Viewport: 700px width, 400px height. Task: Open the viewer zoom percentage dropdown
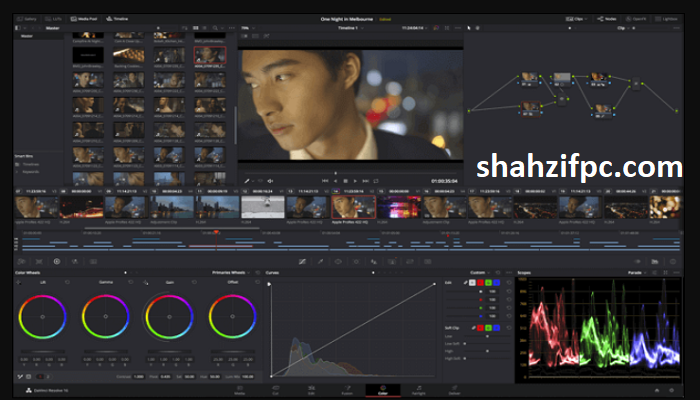pos(248,28)
